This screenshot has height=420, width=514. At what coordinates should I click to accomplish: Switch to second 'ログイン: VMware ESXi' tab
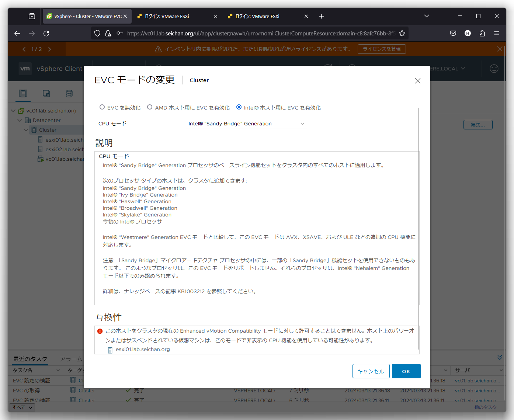(x=257, y=16)
